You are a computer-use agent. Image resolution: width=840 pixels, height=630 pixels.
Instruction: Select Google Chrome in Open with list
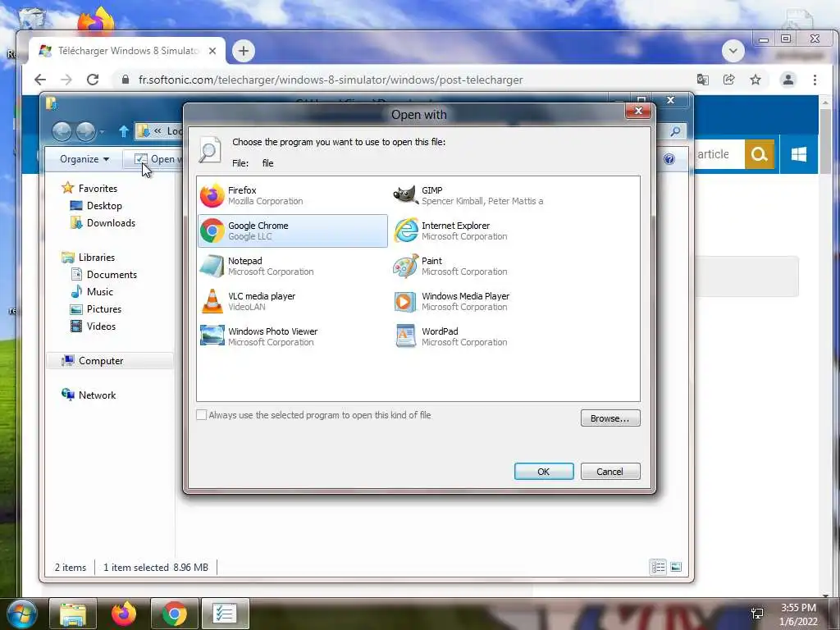293,231
